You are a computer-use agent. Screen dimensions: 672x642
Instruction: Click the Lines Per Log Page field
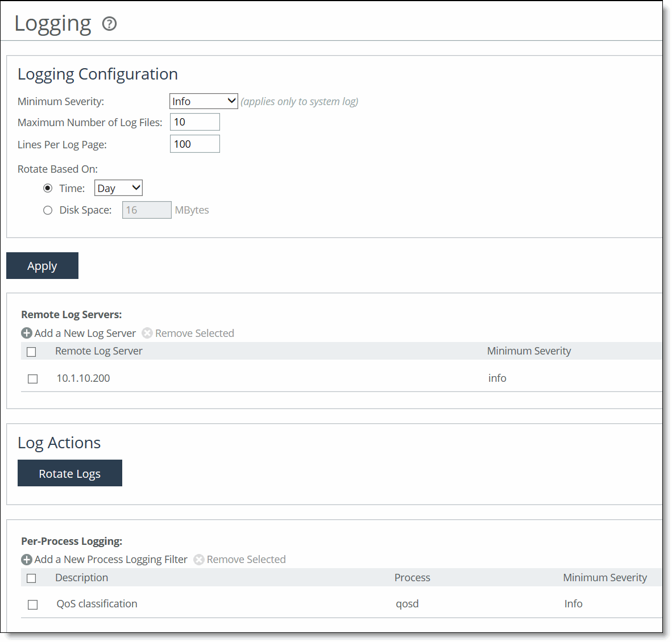coord(194,144)
